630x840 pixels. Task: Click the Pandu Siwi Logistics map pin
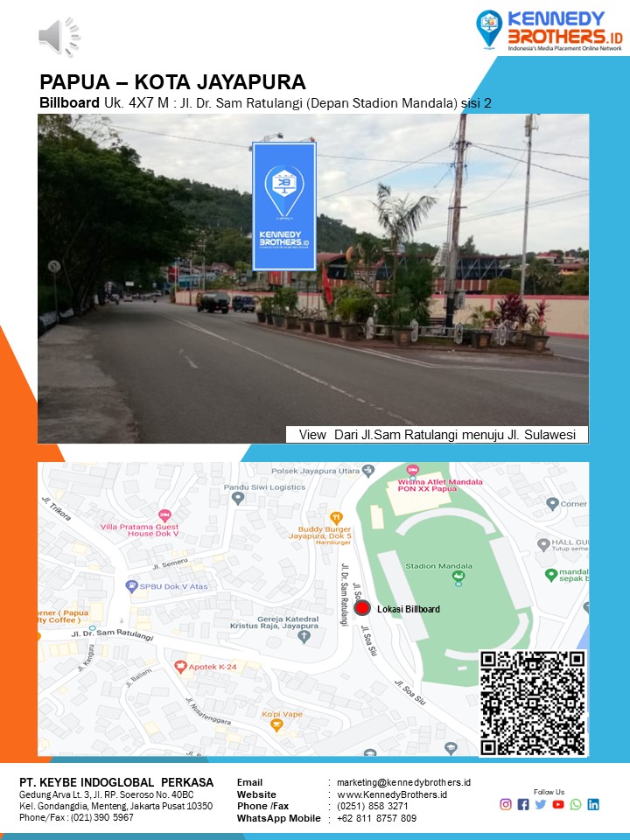click(x=238, y=498)
